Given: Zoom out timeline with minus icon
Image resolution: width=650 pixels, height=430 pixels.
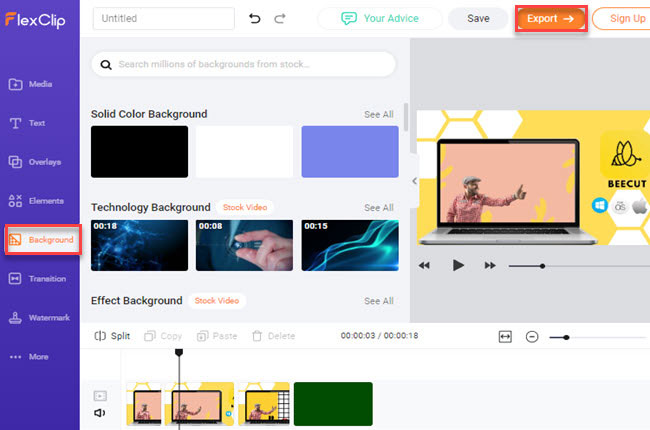Looking at the screenshot, I should pyautogui.click(x=532, y=337).
